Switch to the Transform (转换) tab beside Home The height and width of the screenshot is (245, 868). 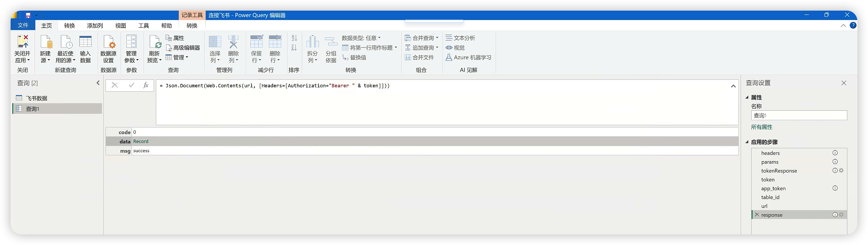coord(69,26)
